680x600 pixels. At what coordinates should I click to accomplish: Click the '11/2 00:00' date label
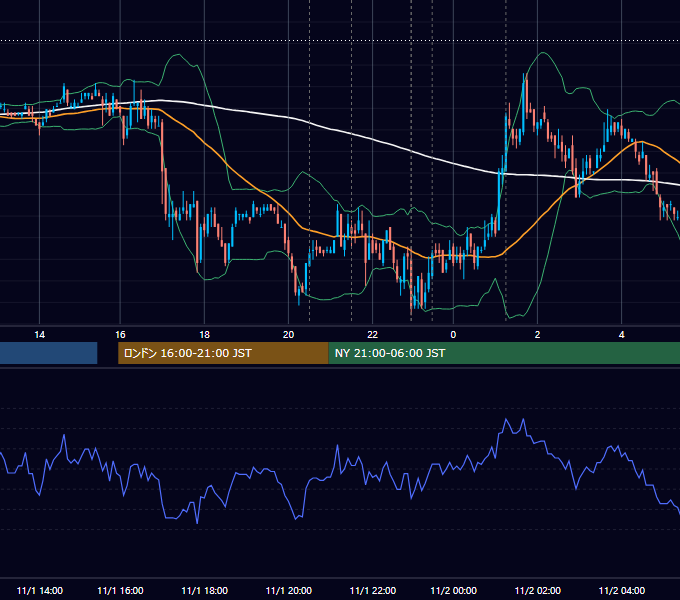(x=453, y=590)
